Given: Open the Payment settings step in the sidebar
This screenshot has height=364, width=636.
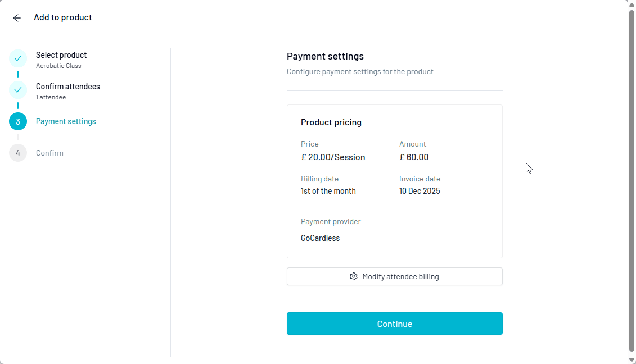Looking at the screenshot, I should 66,121.
